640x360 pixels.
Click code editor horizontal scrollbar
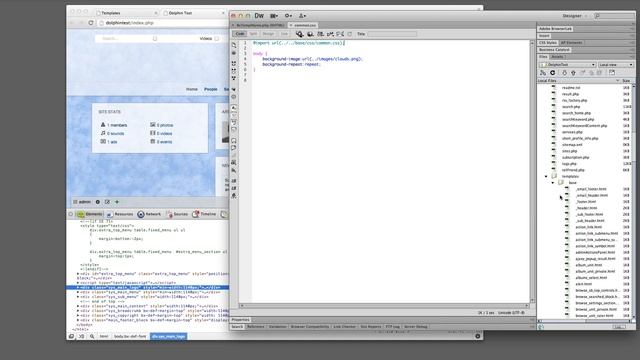coord(384,305)
